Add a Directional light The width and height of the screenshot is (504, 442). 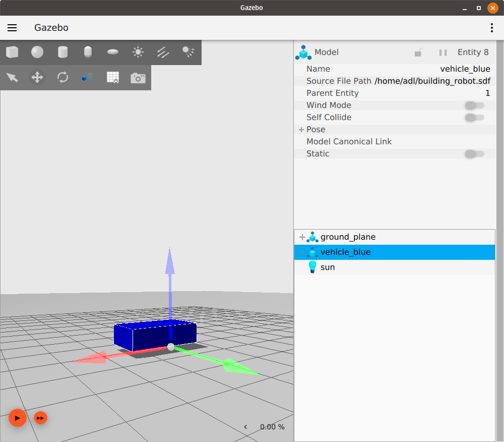tap(163, 52)
